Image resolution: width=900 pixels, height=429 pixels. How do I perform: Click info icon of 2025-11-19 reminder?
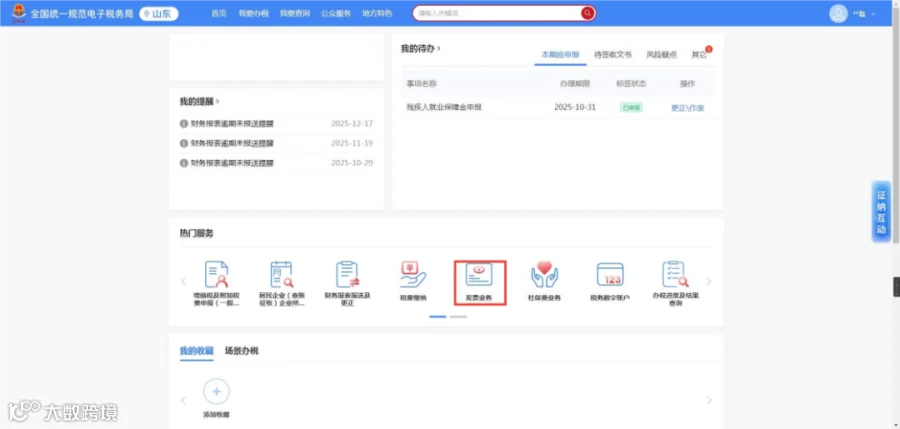point(184,143)
